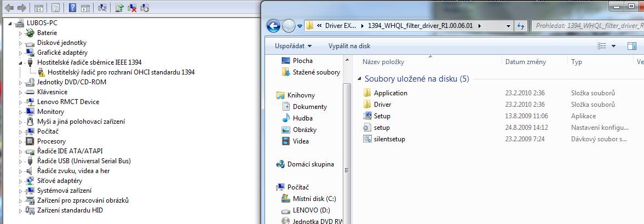The width and height of the screenshot is (644, 224).
Task: Click Scan for hardware changes toolbar icon
Action: [102, 8]
